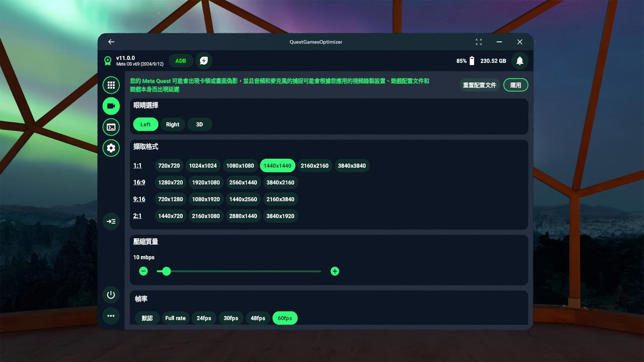Viewport: 644px width, 362px height.
Task: Select the 3D eye option
Action: 199,124
